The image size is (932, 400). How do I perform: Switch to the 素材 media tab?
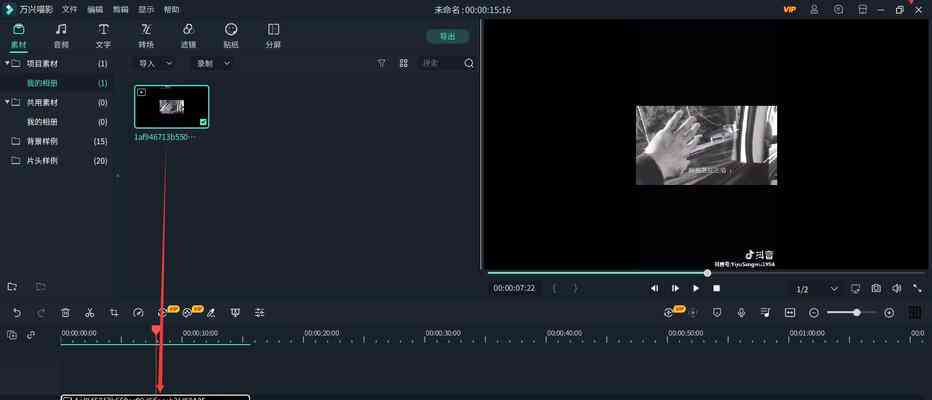pyautogui.click(x=18, y=36)
